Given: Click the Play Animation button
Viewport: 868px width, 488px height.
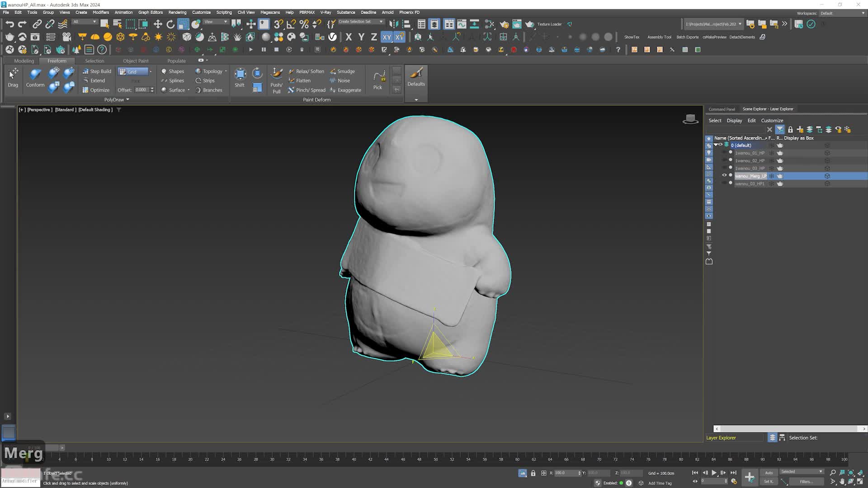Looking at the screenshot, I should click(714, 473).
